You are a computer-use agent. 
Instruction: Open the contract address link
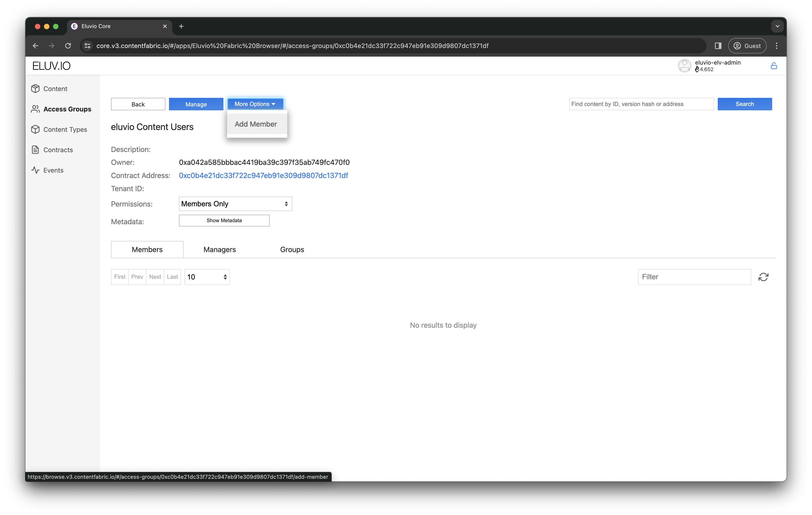[263, 175]
